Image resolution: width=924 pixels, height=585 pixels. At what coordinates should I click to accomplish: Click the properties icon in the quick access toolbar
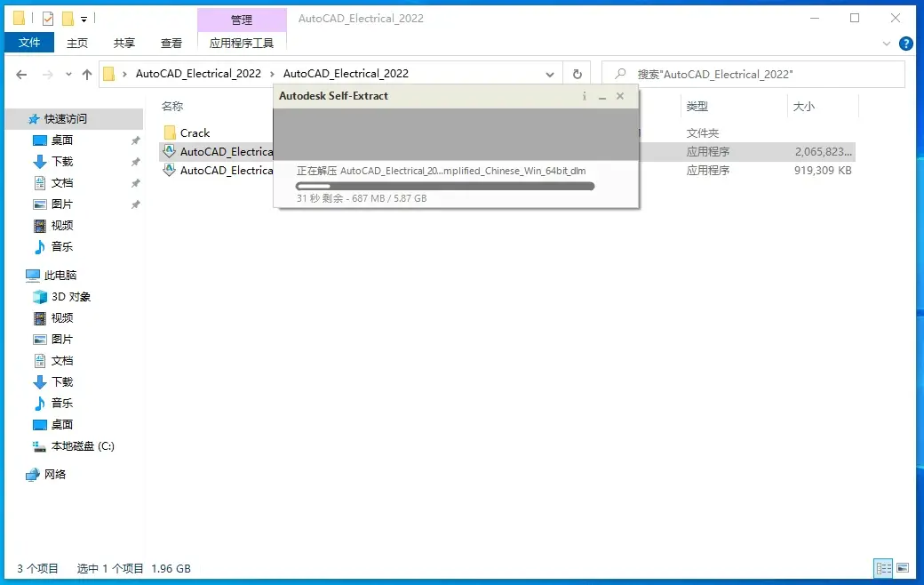[x=48, y=19]
